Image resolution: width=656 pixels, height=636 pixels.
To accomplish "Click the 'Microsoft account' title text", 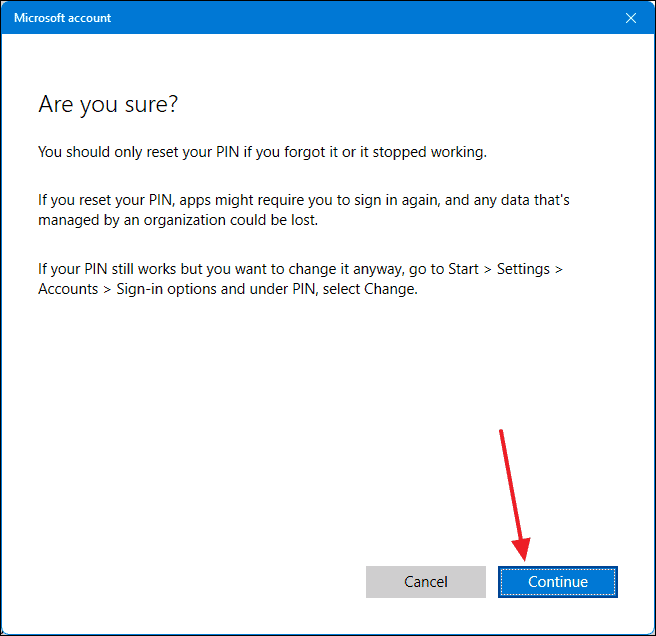I will point(62,18).
